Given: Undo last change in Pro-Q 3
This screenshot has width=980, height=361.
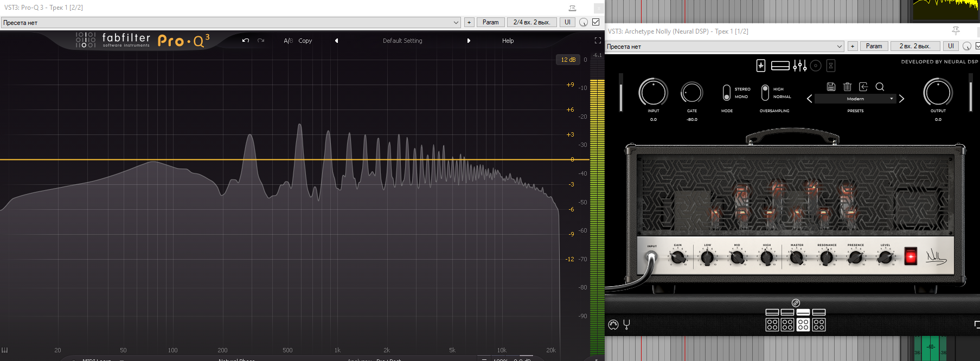Looking at the screenshot, I should click(246, 41).
